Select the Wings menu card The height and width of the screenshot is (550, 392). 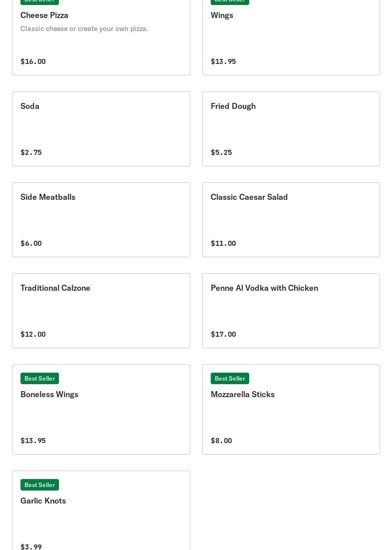coord(222,15)
